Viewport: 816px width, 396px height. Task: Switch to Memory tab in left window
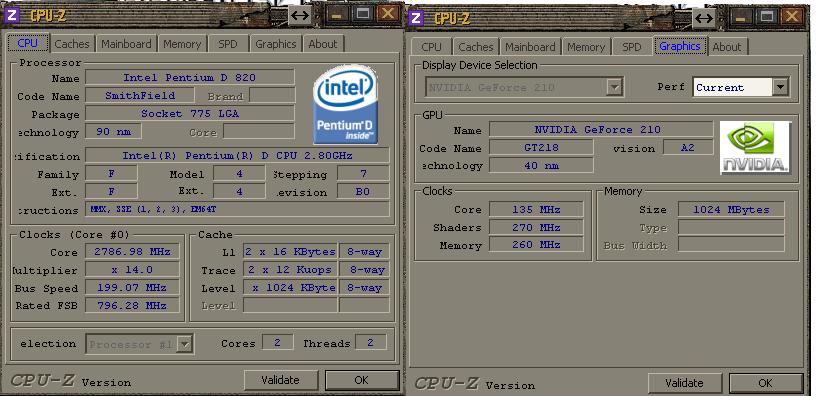182,44
